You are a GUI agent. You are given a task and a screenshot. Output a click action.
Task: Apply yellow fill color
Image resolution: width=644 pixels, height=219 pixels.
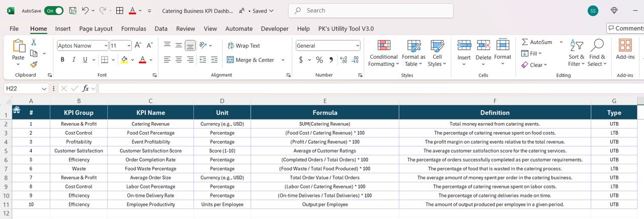(x=125, y=60)
